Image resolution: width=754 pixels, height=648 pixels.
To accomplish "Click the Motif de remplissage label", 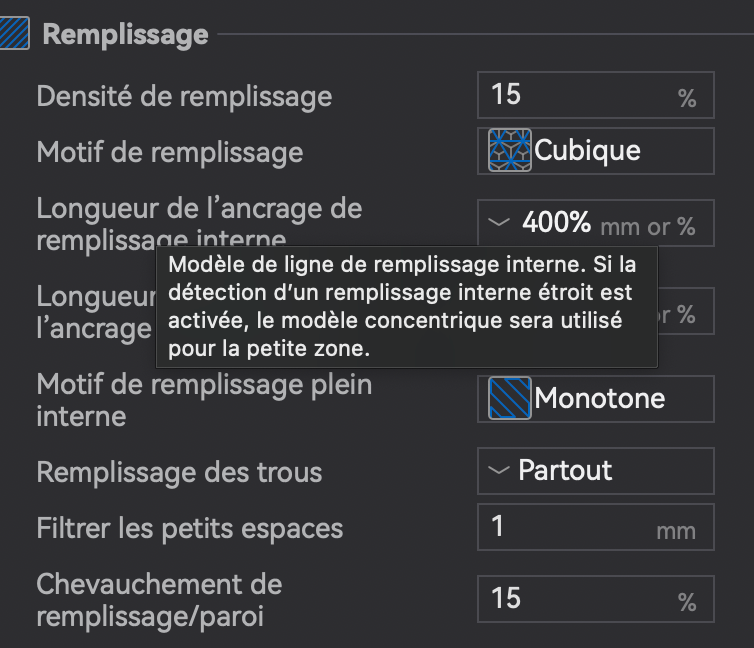I will [170, 152].
